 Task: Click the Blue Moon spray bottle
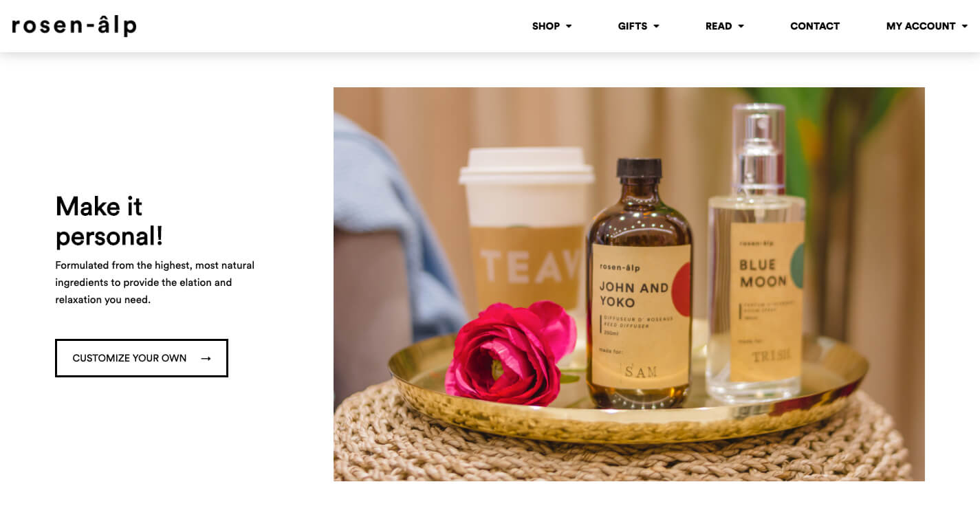tap(756, 254)
